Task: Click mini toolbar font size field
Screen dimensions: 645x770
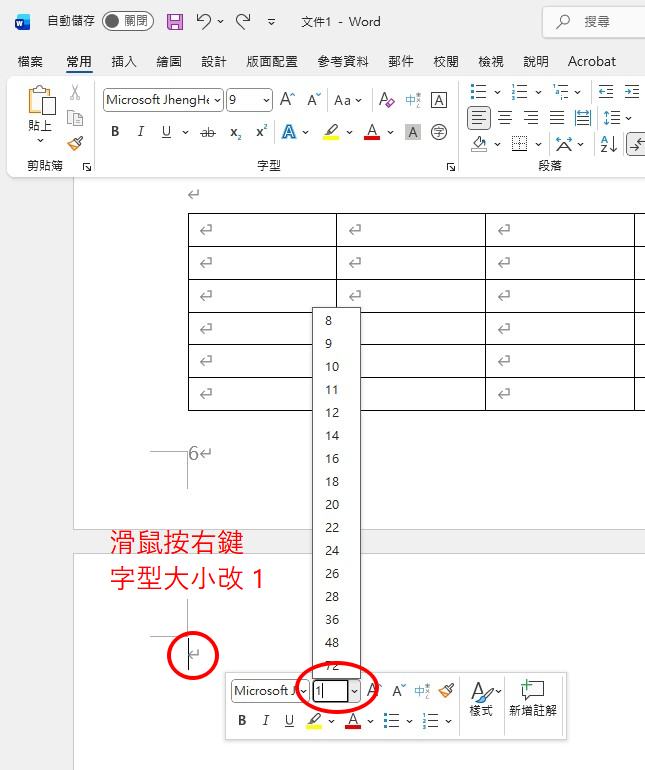Action: (331, 691)
